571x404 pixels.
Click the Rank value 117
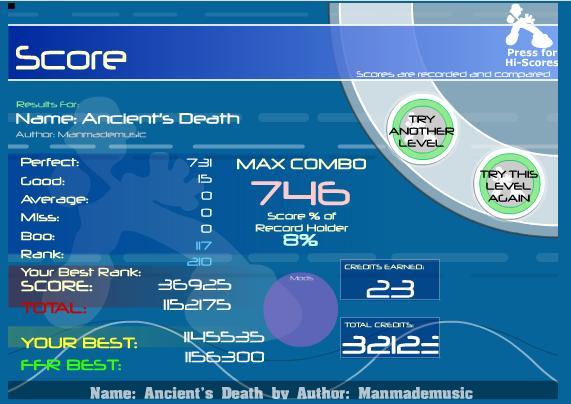(x=203, y=246)
